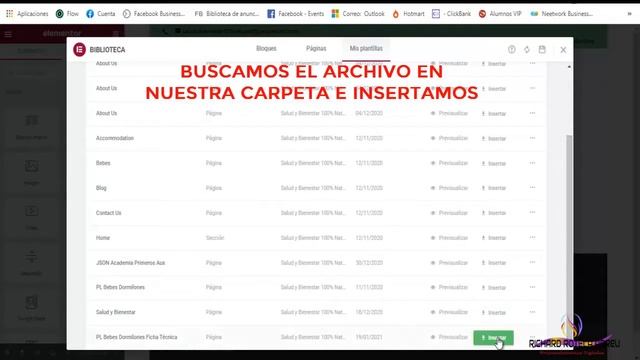640x360 pixels.
Task: Open more options for Bebes row
Action: (x=532, y=163)
